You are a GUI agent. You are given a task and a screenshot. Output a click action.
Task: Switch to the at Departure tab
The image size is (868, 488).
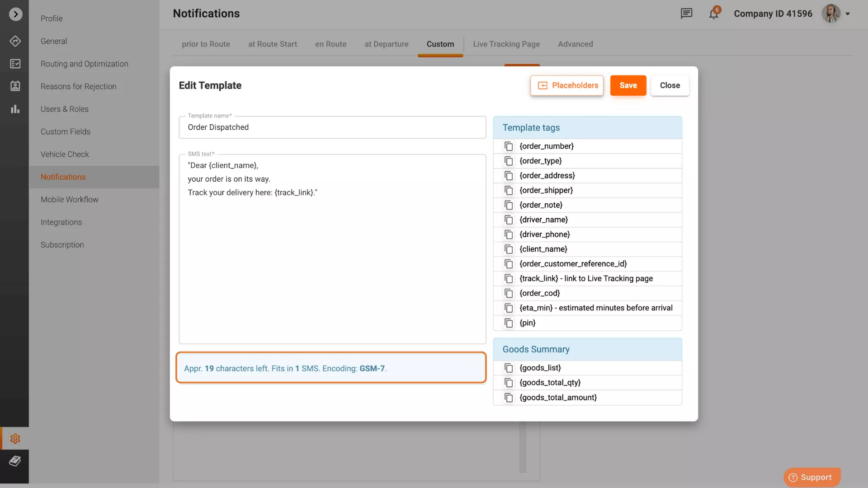387,44
